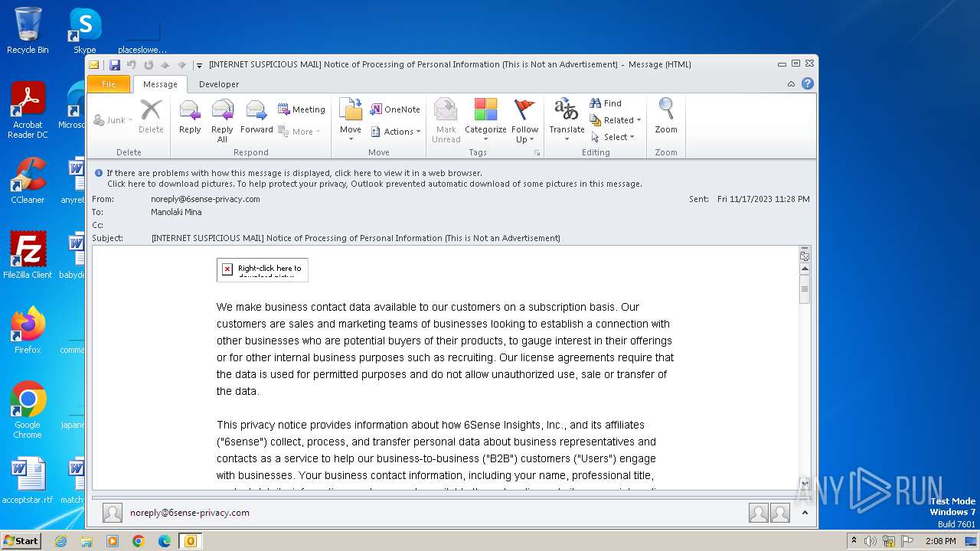
Task: Open Acrobat Reader DC shortcut
Action: [x=28, y=109]
